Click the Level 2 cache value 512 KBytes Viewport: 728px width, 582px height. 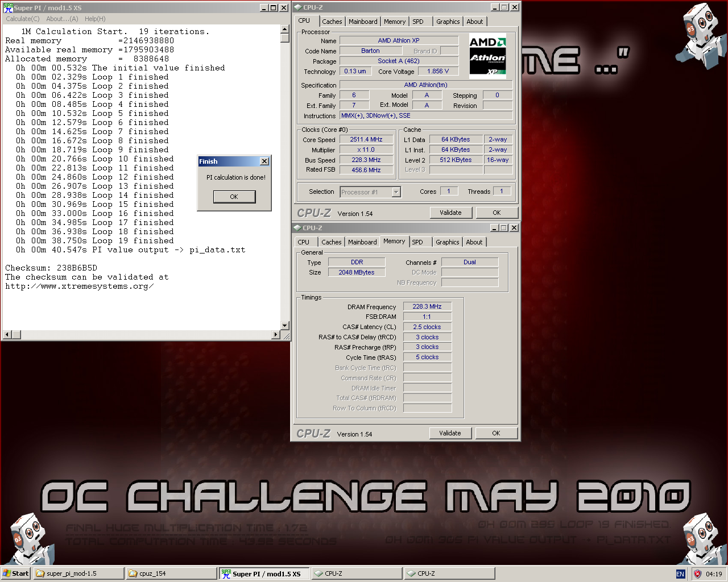coord(456,160)
